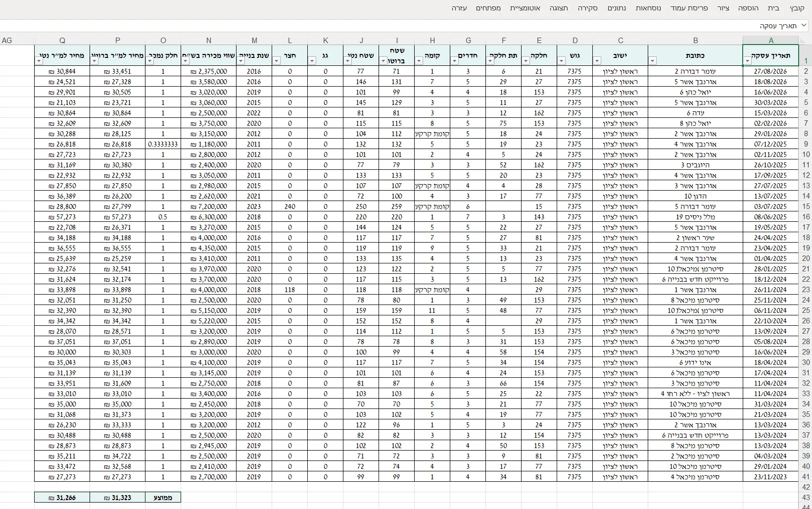812x509 pixels.
Task: Open the הוספה ribbon tab
Action: (x=748, y=8)
